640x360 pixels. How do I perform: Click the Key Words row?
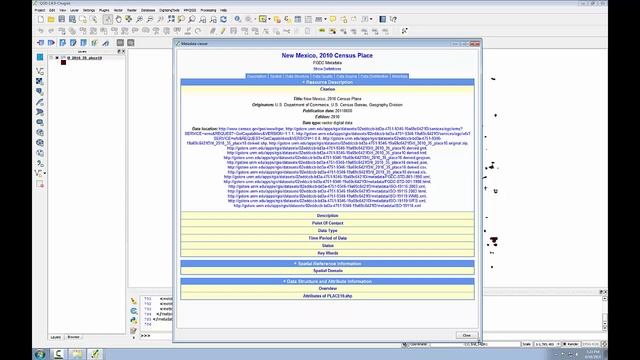(x=327, y=253)
